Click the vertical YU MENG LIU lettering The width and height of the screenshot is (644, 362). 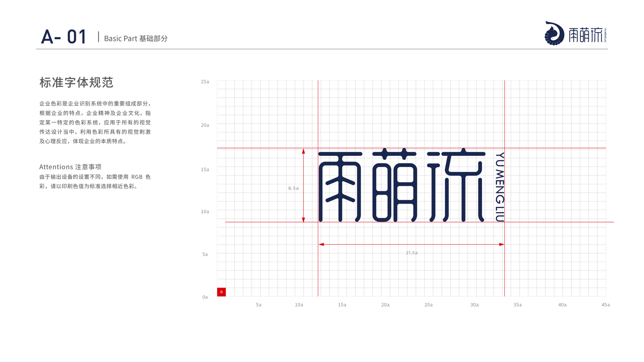pos(500,187)
